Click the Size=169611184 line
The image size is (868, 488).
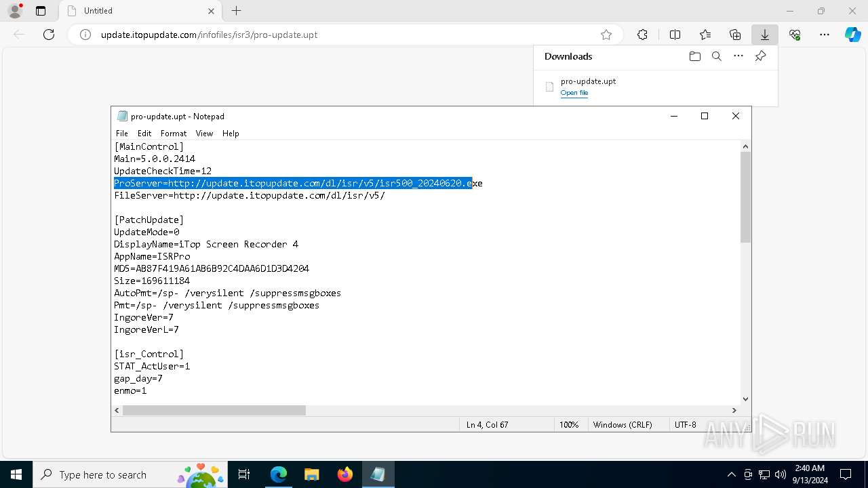pyautogui.click(x=152, y=281)
